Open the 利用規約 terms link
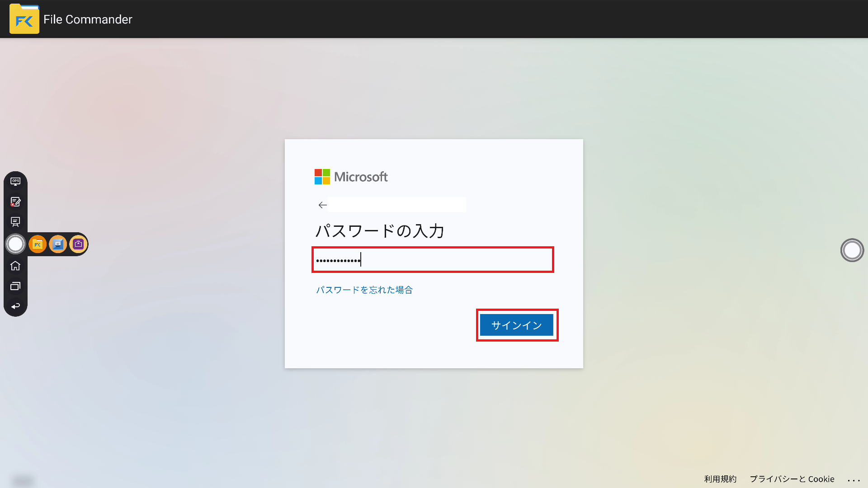The height and width of the screenshot is (488, 868). [x=720, y=479]
